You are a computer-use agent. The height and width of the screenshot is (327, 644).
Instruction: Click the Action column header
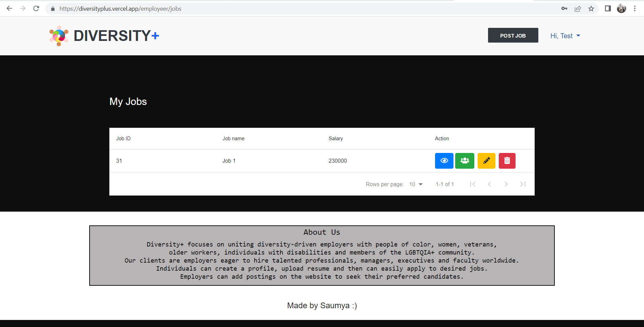[x=442, y=139]
